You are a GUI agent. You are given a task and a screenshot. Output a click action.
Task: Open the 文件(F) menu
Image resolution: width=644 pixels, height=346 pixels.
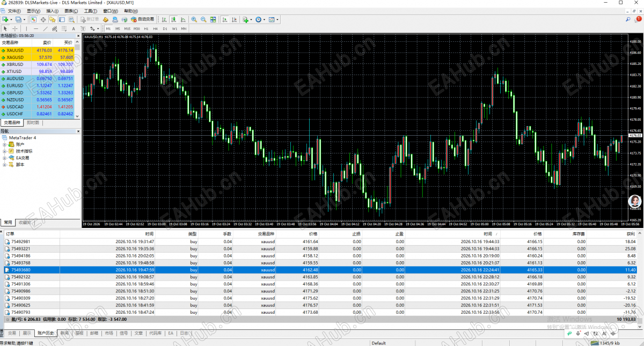tap(14, 11)
